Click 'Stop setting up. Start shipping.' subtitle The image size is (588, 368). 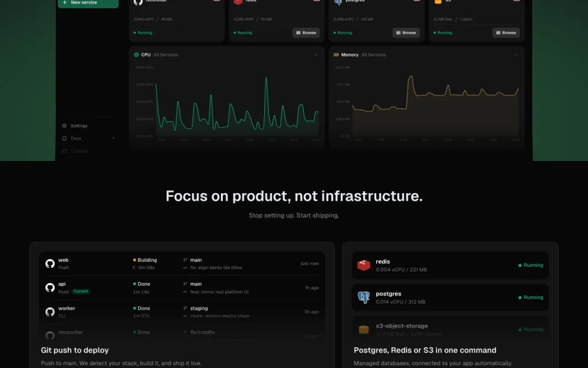(x=294, y=216)
